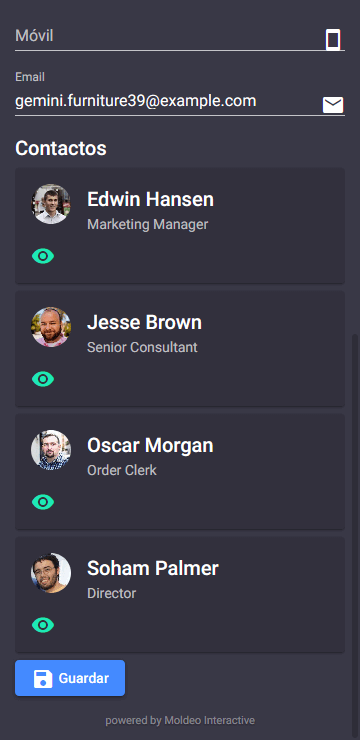Follow the Moldeo Interactive footer link
The image size is (360, 740).
(209, 721)
